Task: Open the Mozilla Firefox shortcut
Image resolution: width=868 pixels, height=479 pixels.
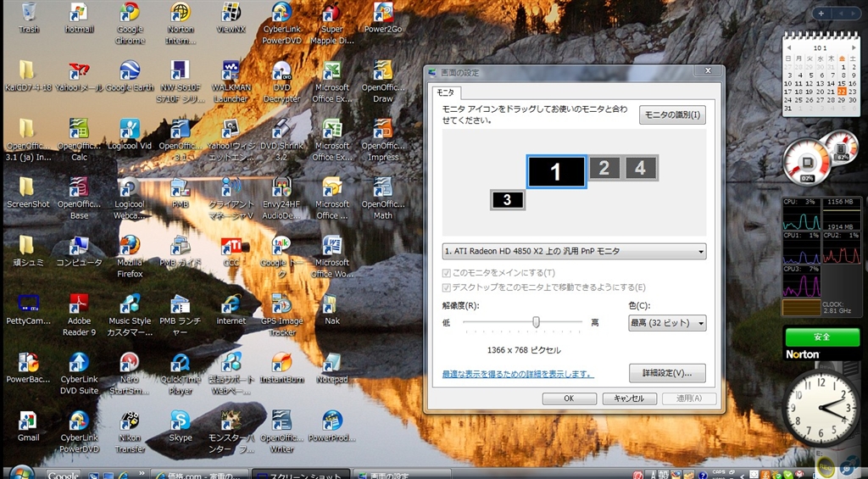Action: [x=130, y=256]
